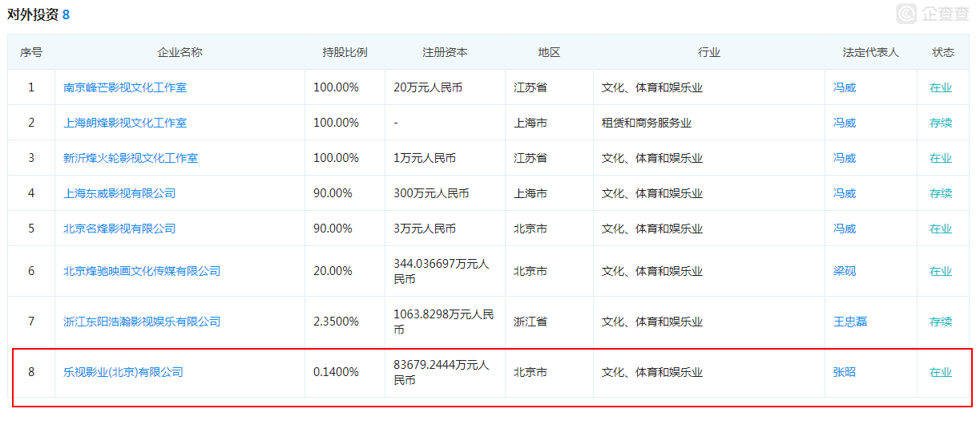Viewport: 980px width, 429px height.
Task: Open legal representative 王忠磊 link
Action: 850,322
